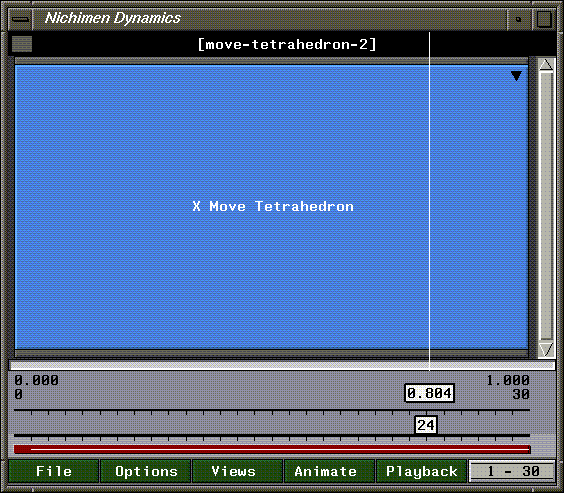Click the gray square icon beside move-tetrahedron-2
This screenshot has height=493, width=564.
tap(22, 44)
